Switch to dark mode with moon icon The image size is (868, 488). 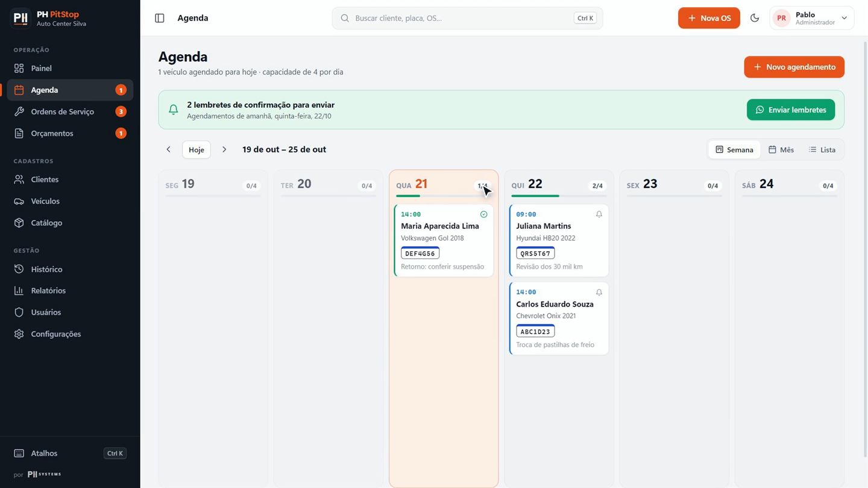click(x=755, y=18)
